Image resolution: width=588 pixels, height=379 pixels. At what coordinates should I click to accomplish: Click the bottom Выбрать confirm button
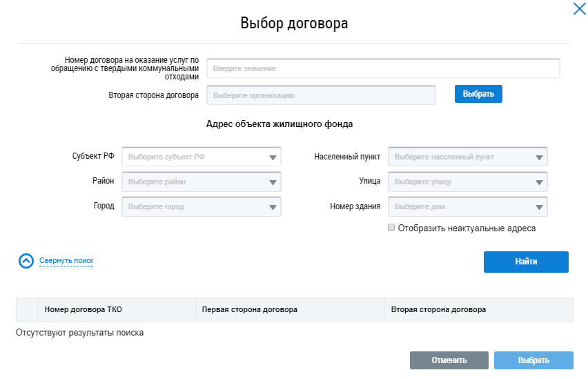tap(533, 360)
